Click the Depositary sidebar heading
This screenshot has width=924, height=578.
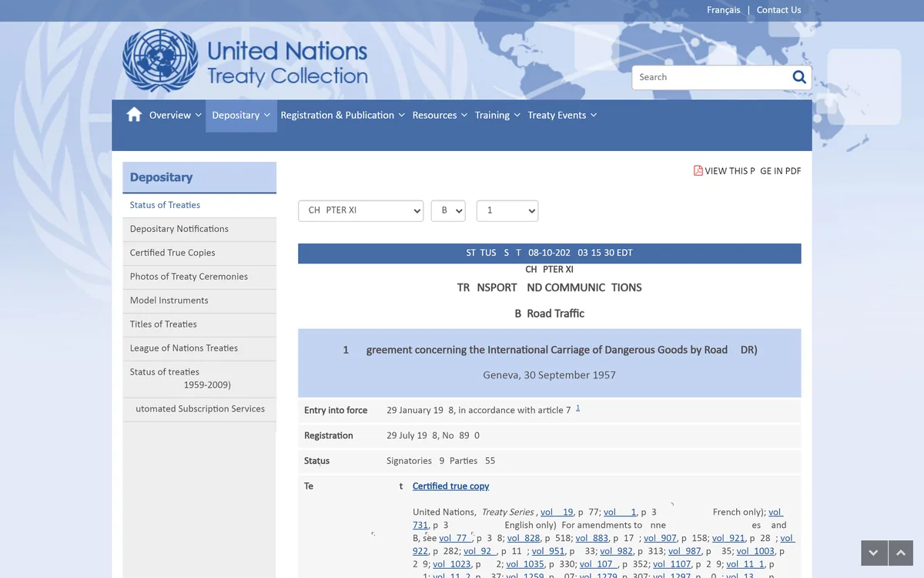pos(199,177)
